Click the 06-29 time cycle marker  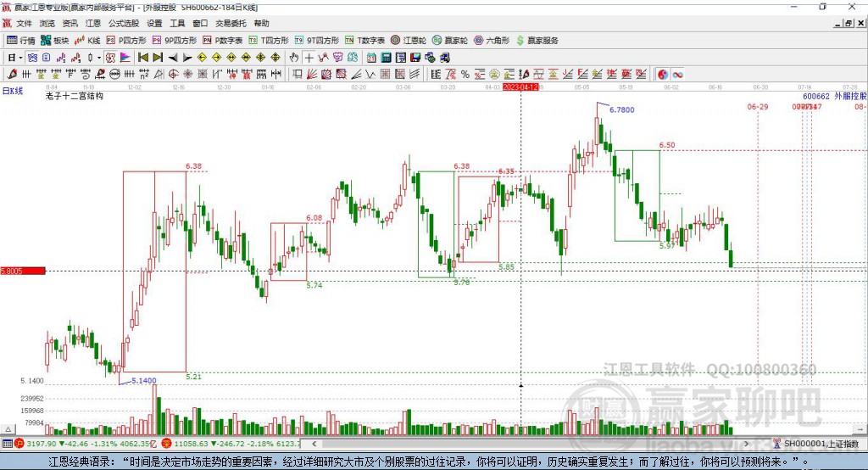(x=757, y=106)
